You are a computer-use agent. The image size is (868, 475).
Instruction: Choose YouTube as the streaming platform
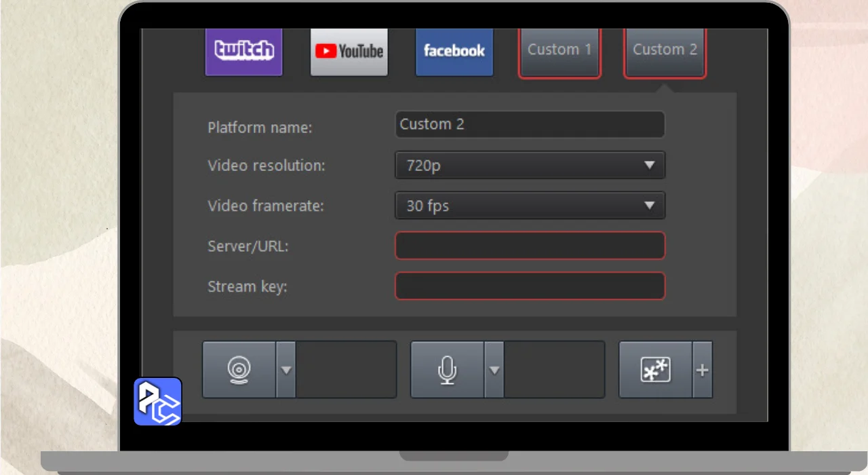click(349, 51)
